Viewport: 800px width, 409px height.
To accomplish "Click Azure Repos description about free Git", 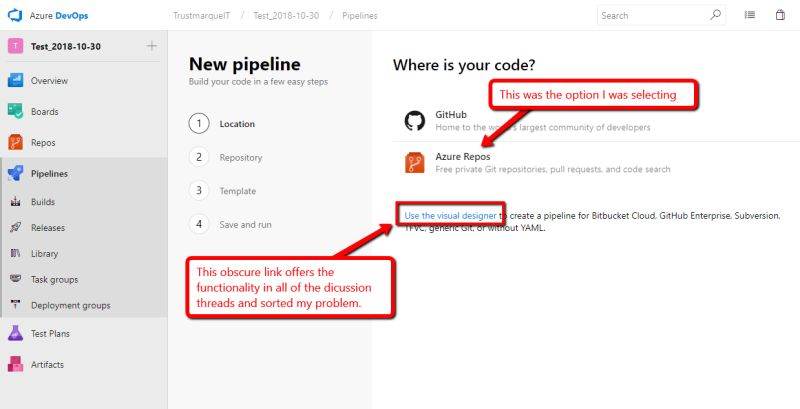I will pyautogui.click(x=553, y=169).
